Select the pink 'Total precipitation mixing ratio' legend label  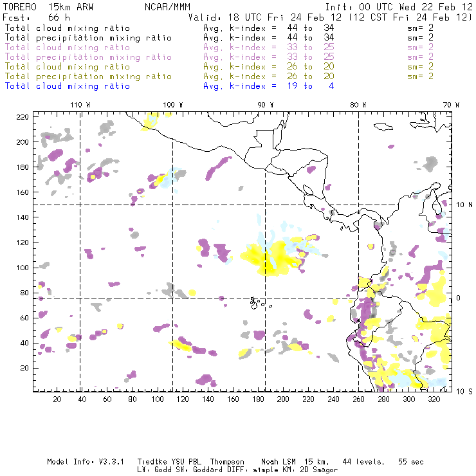coord(88,57)
